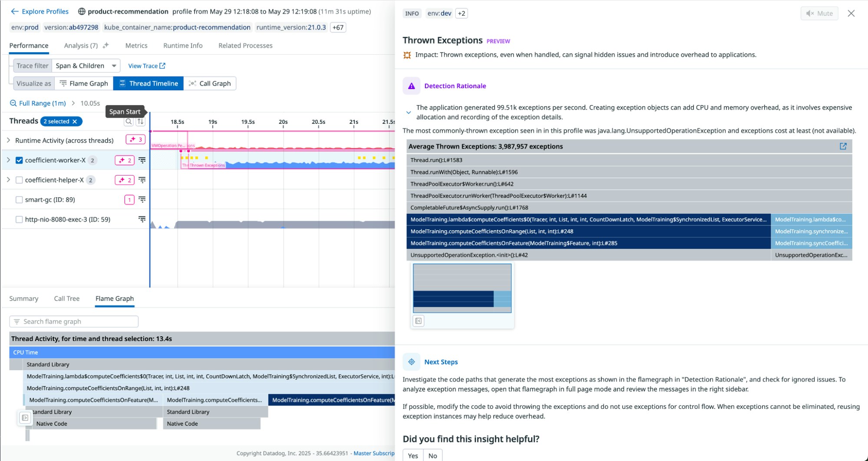Uncheck the coefficient-worker-X thread checkbox
Screen dimensions: 868x461
tap(19, 160)
